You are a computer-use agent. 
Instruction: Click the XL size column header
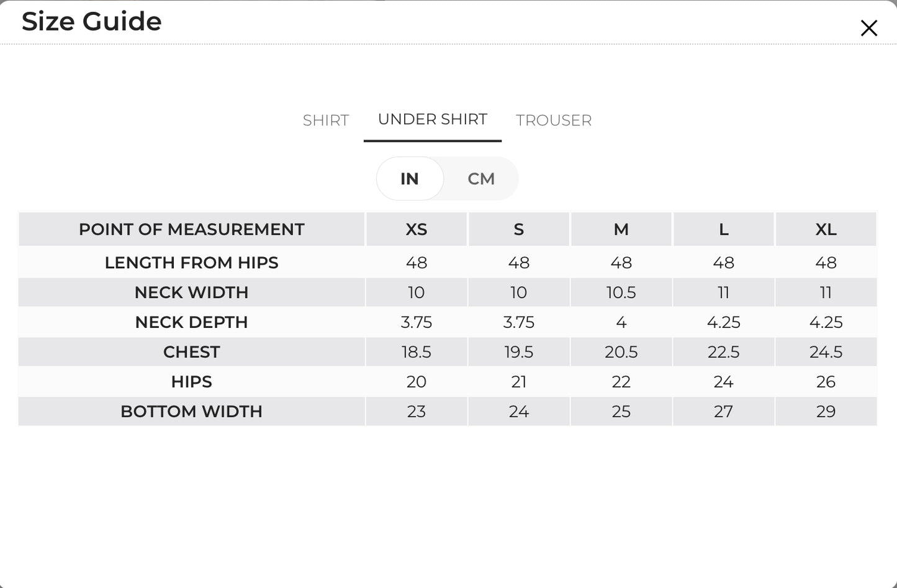[x=826, y=229]
